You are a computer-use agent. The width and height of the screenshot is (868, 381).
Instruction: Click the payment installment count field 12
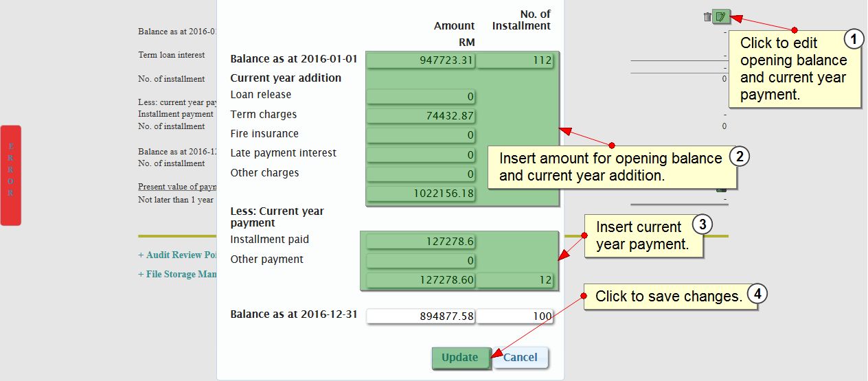515,280
